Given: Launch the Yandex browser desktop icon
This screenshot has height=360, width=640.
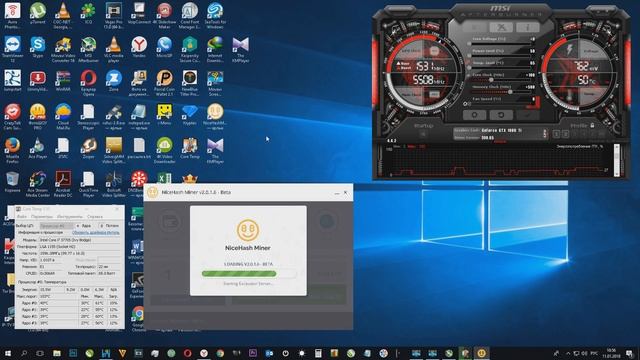Looking at the screenshot, I should coord(139,47).
